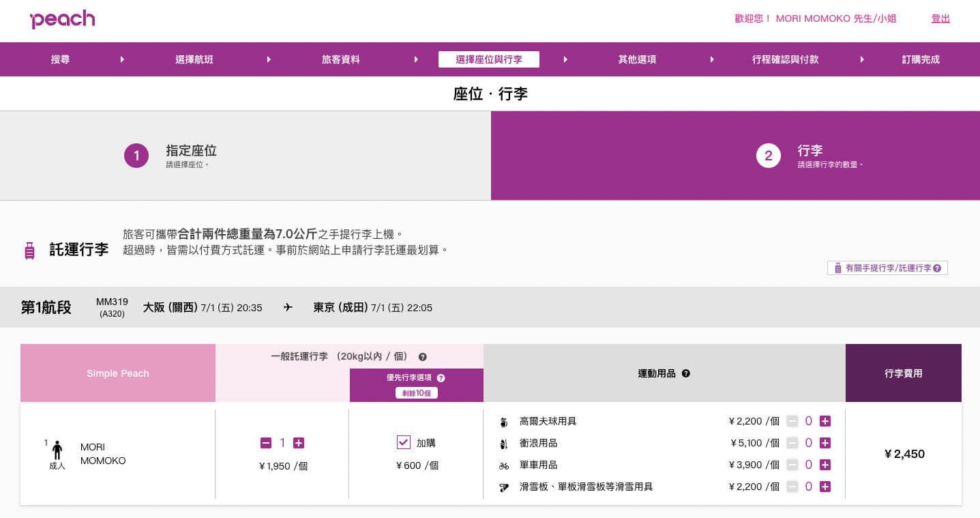Decrease 高爾夫球用具 quantity

(792, 421)
